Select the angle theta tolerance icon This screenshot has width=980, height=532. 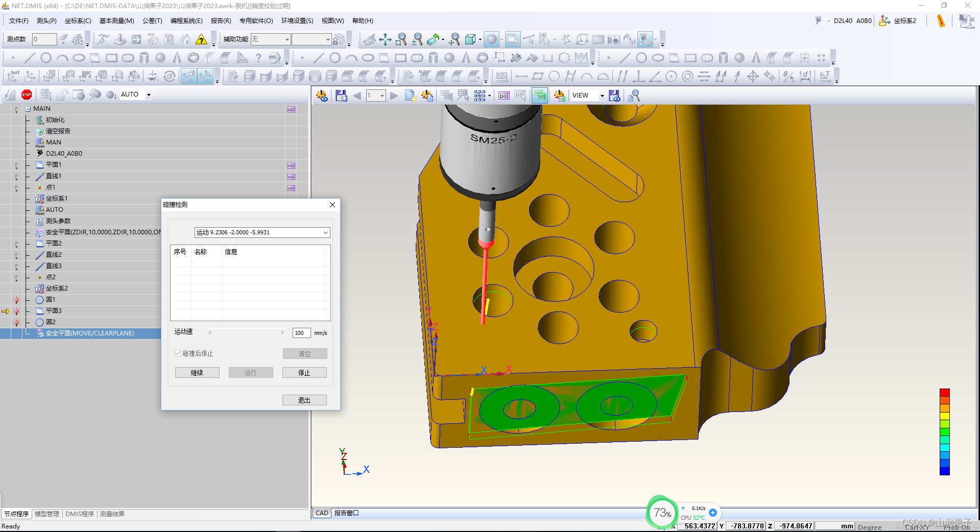point(788,77)
